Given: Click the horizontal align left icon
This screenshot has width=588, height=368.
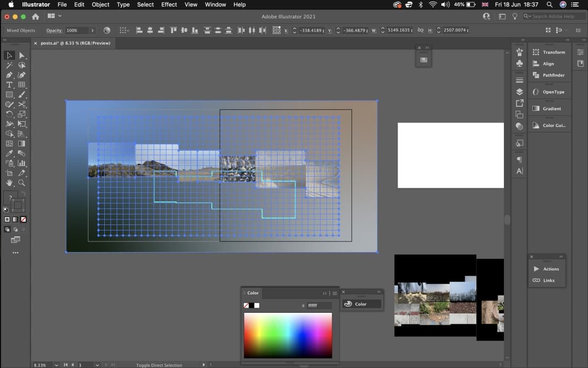Looking at the screenshot, I should 140,30.
